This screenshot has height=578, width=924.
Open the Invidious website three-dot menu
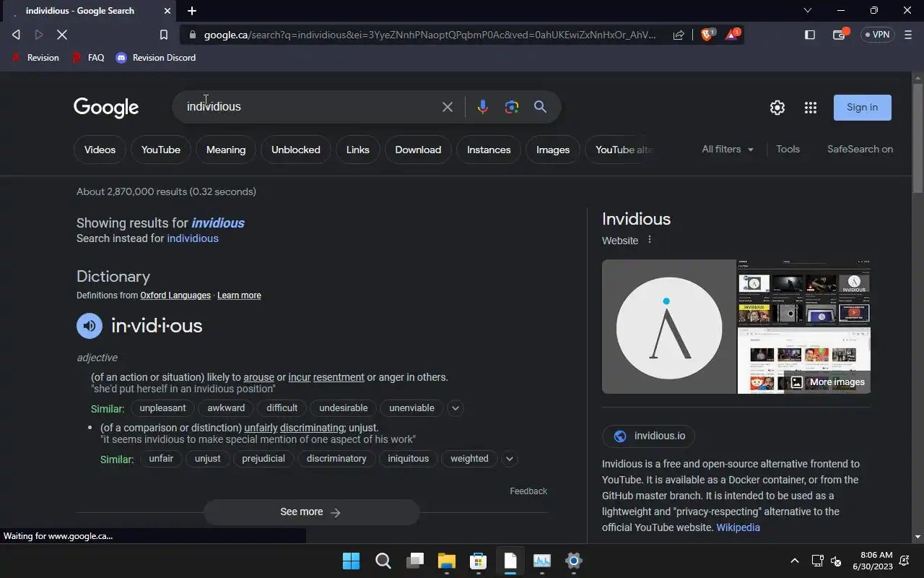pyautogui.click(x=649, y=240)
